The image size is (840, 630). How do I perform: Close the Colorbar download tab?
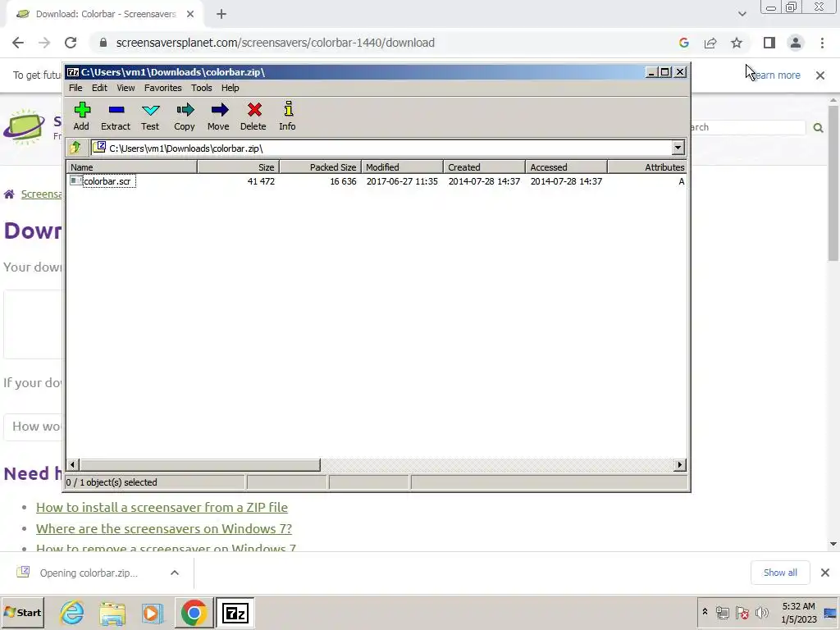pyautogui.click(x=190, y=15)
